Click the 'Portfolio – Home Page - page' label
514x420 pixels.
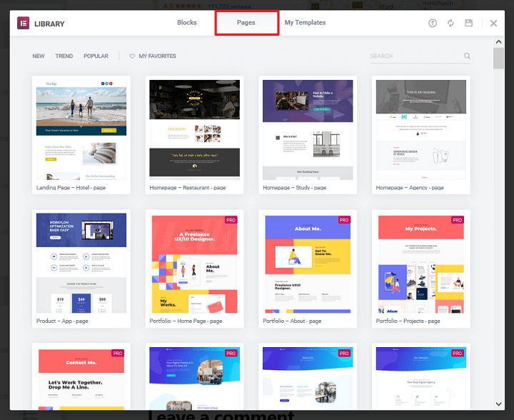click(x=186, y=321)
